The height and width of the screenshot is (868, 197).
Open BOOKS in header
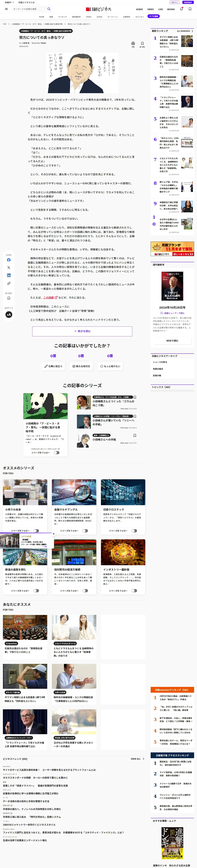click(171, 9)
